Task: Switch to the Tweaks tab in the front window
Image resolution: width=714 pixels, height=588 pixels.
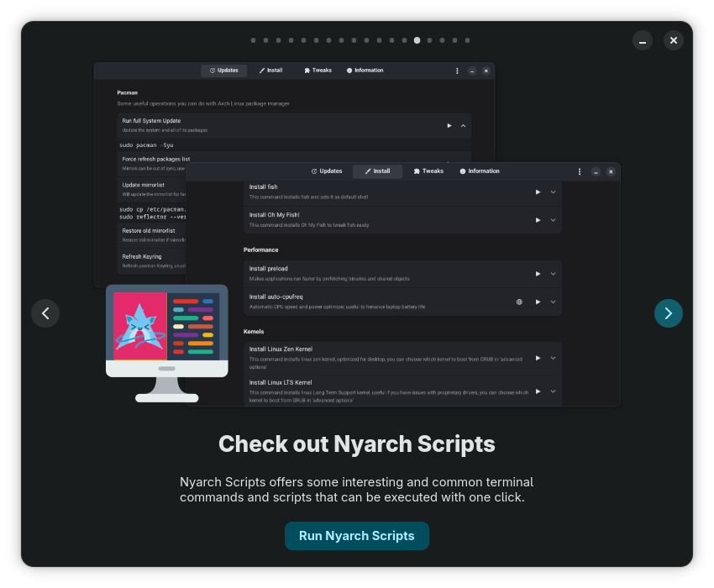Action: (x=428, y=171)
